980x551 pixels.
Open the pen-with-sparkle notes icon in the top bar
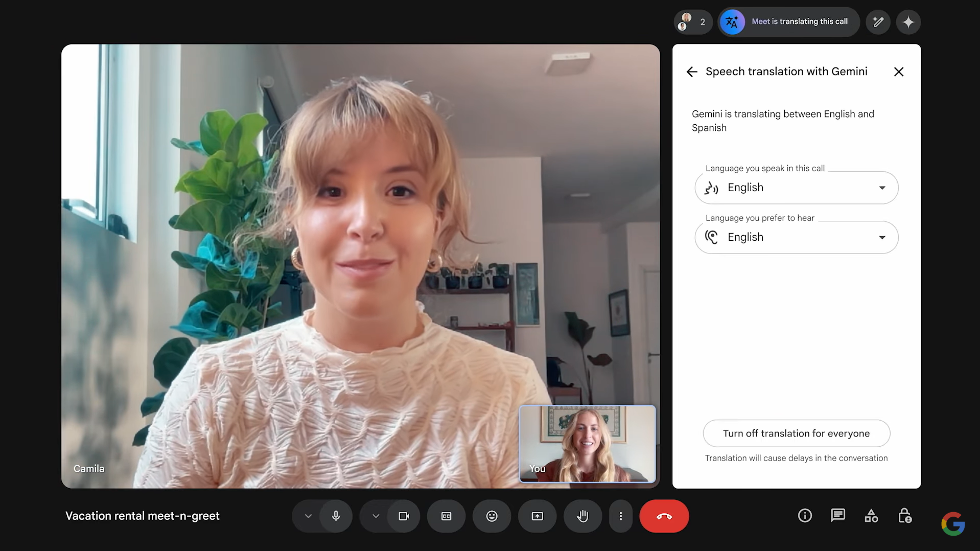878,22
